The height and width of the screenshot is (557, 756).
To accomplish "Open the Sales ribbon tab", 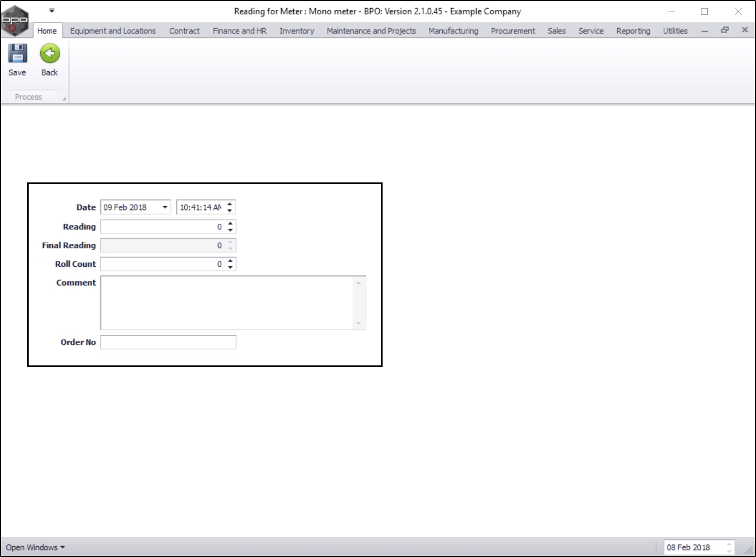I will point(556,31).
